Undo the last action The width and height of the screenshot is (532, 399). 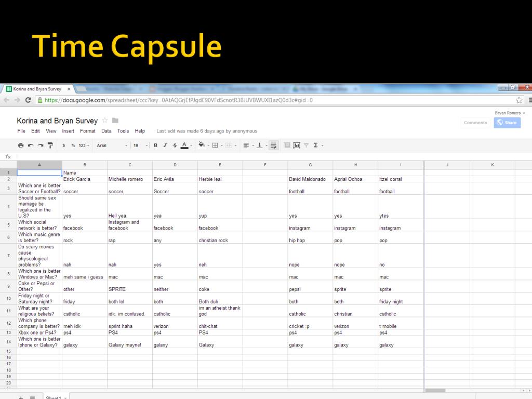tap(31, 145)
